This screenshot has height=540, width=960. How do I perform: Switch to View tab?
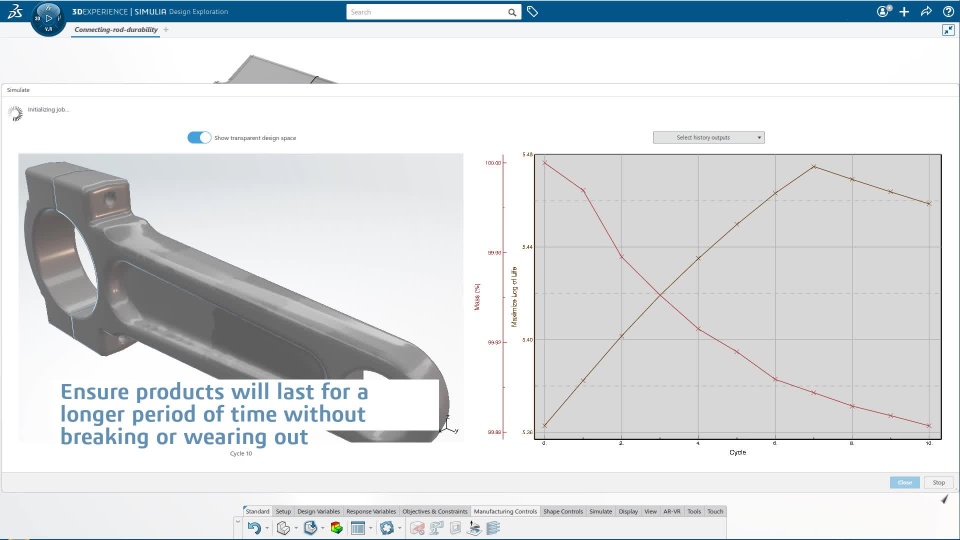(650, 511)
